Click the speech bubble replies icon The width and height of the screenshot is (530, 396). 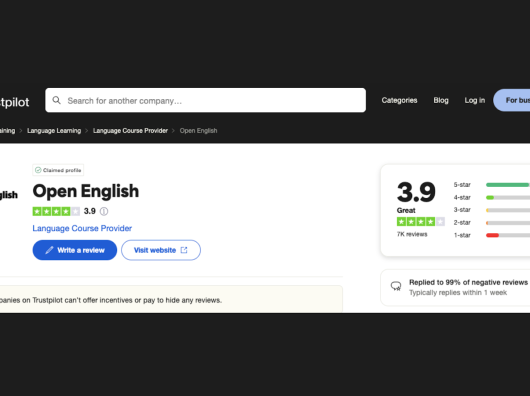pos(396,287)
